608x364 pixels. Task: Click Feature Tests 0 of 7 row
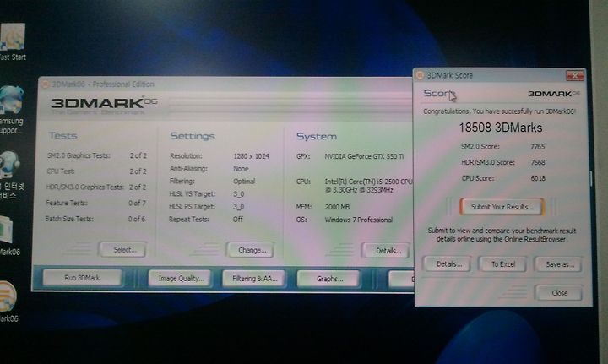pos(95,203)
